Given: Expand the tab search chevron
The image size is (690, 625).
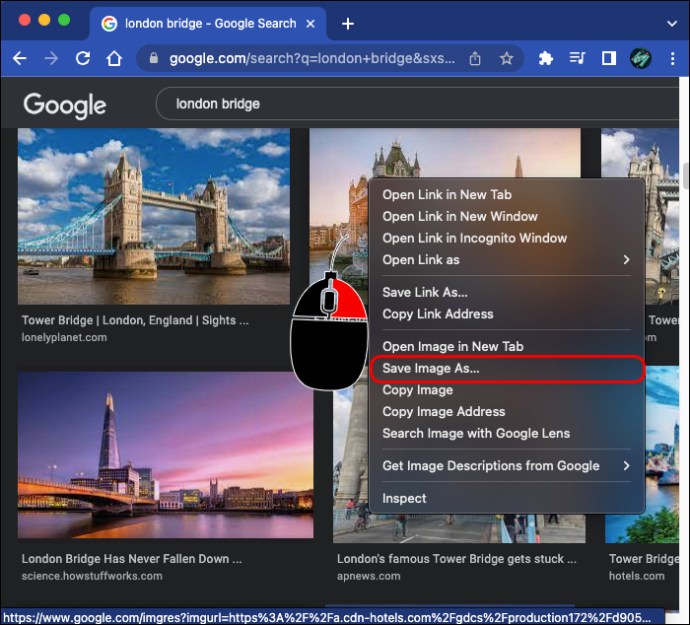Looking at the screenshot, I should click(x=672, y=23).
